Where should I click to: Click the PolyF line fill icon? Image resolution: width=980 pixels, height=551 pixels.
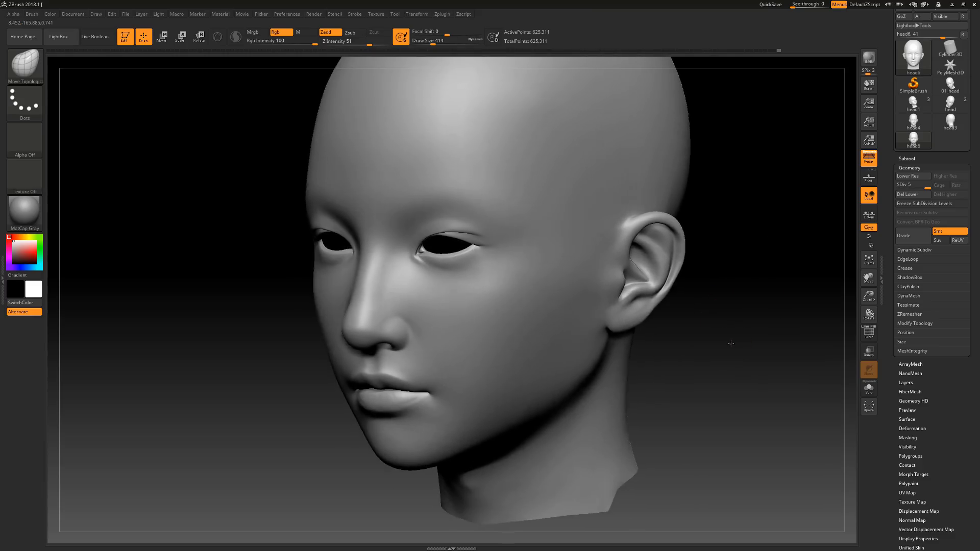[869, 333]
